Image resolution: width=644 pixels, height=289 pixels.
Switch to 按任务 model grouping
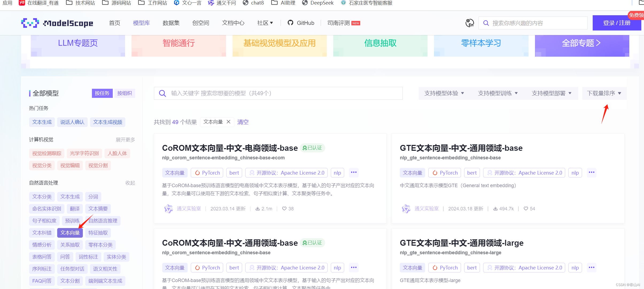coord(102,93)
